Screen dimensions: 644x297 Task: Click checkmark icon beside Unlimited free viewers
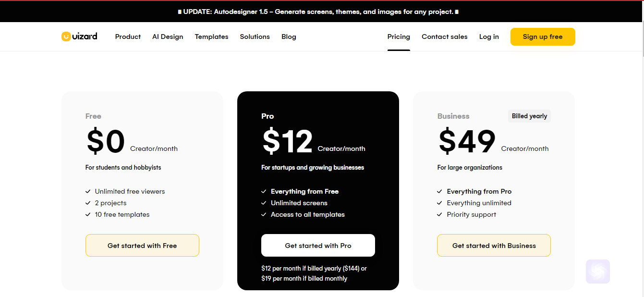[x=88, y=191]
